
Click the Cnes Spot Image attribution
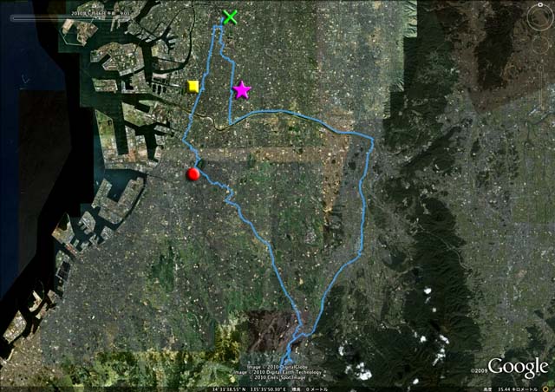pyautogui.click(x=277, y=378)
